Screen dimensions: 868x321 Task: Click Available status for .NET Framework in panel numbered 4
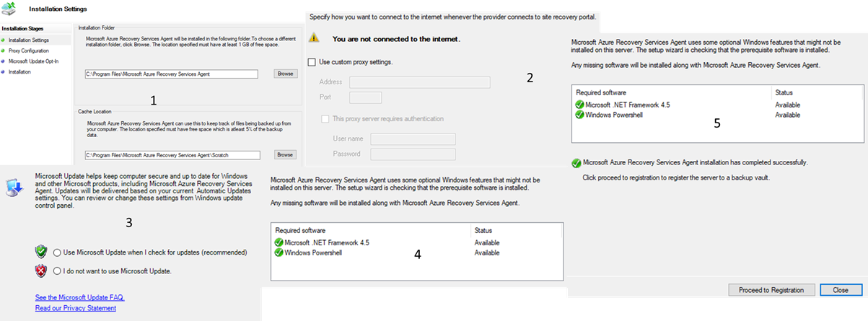click(487, 243)
